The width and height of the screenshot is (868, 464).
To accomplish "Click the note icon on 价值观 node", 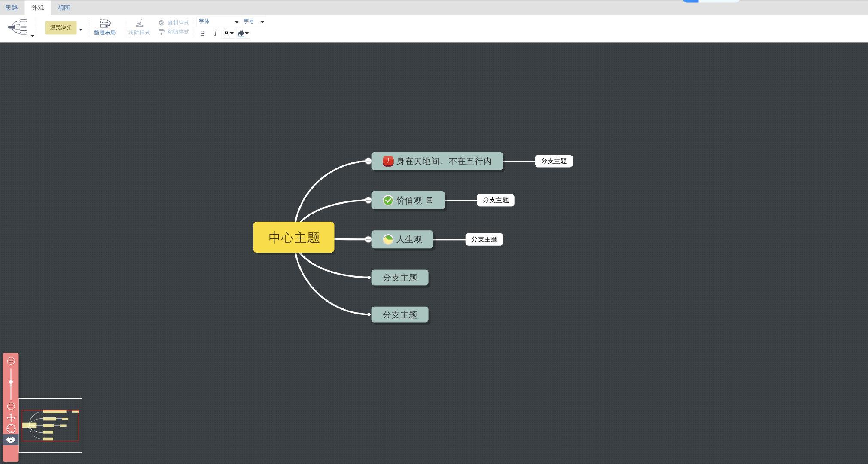I will (x=429, y=200).
